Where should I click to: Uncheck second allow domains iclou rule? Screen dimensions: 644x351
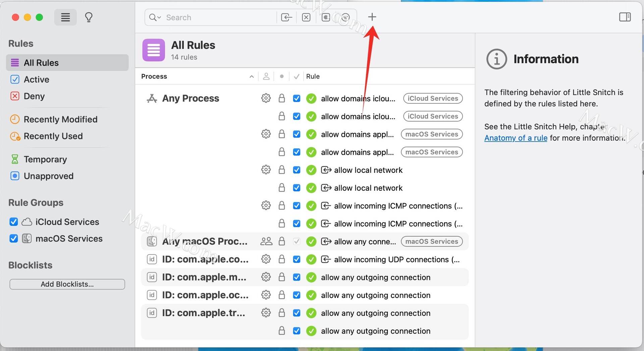[x=297, y=116]
